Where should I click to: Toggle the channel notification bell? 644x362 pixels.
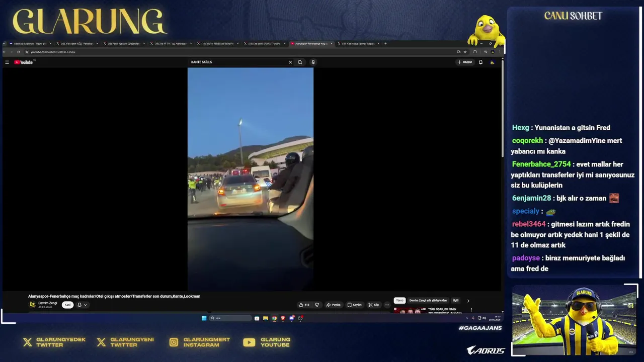click(x=79, y=305)
